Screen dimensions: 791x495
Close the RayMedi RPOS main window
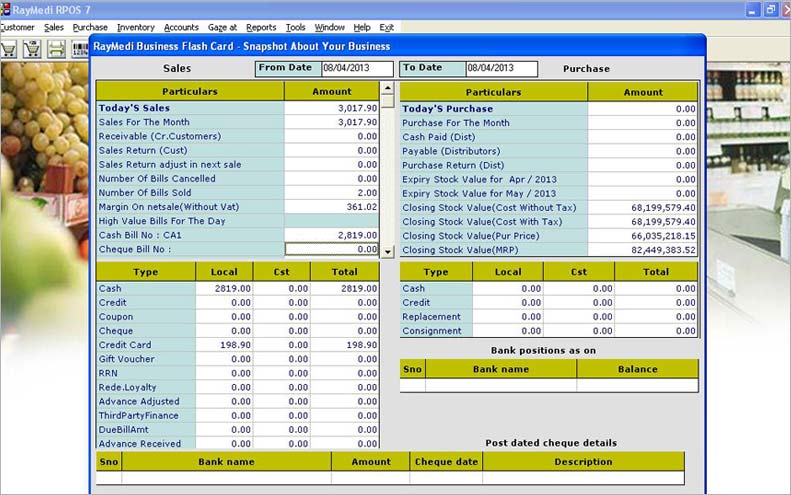click(x=779, y=9)
